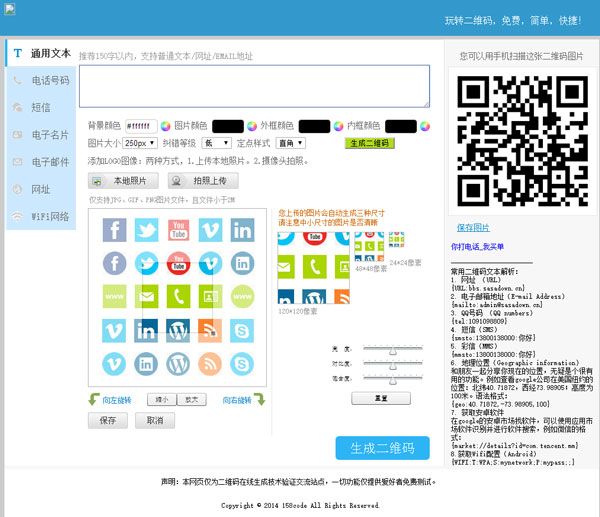Open color wheel picker for 图片颜色
The height and width of the screenshot is (517, 600).
252,126
